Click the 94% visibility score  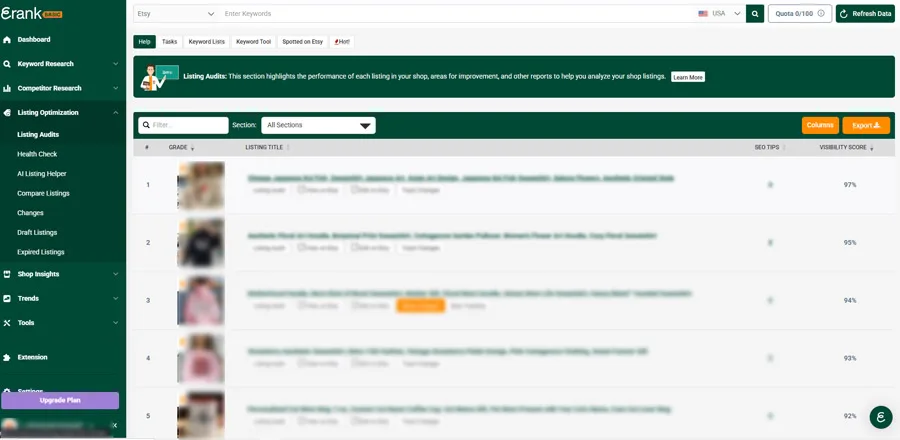pos(850,301)
